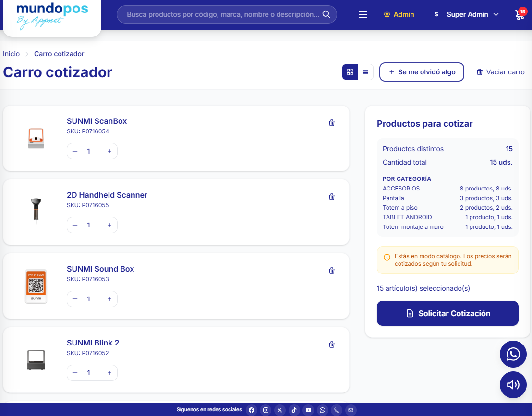Screen dimensions: 532x416
Task: Delete SUNMI ScanBox from the cart
Action: 332,123
